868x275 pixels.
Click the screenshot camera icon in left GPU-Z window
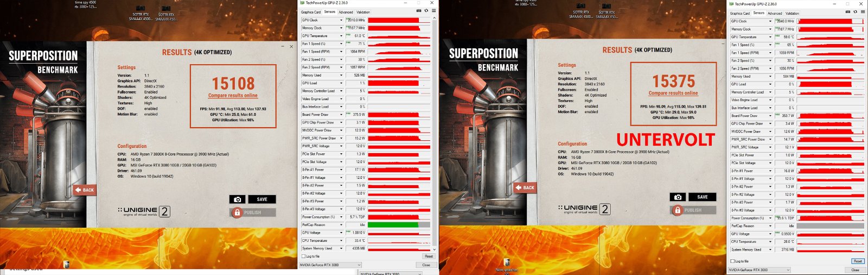(x=418, y=11)
